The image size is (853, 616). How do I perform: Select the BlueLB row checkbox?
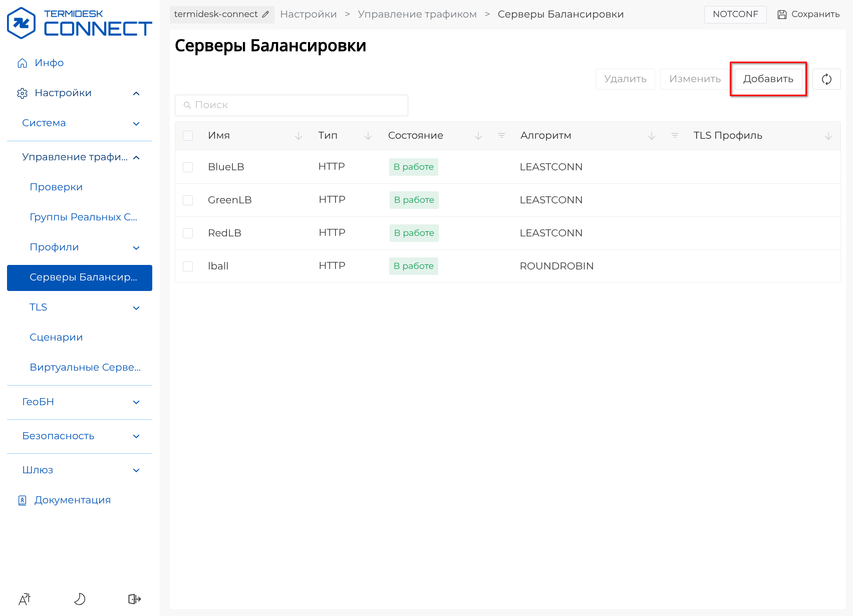188,167
